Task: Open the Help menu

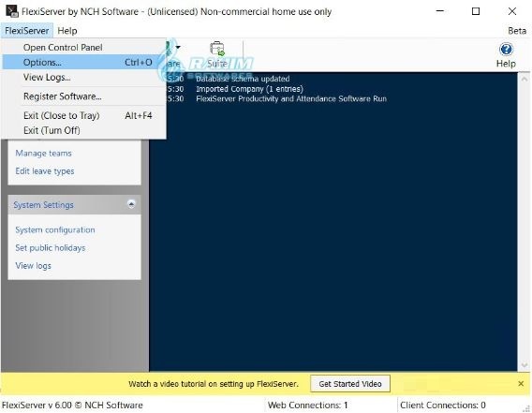Action: (x=67, y=31)
